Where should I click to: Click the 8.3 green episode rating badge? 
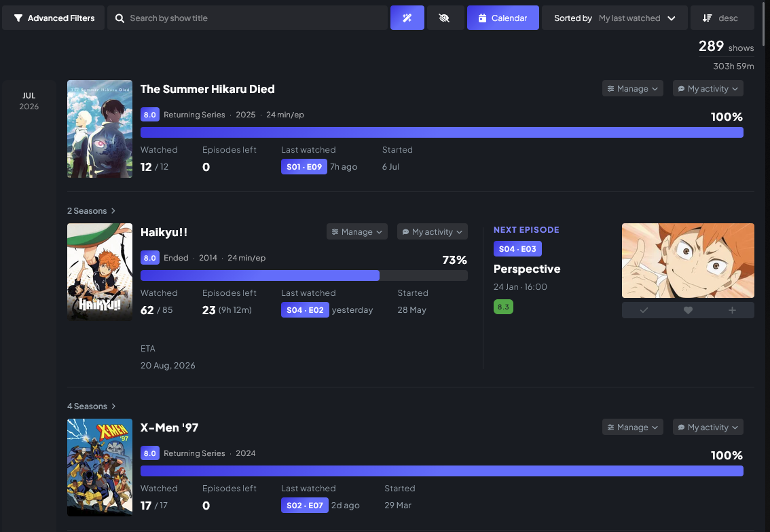[x=503, y=307]
